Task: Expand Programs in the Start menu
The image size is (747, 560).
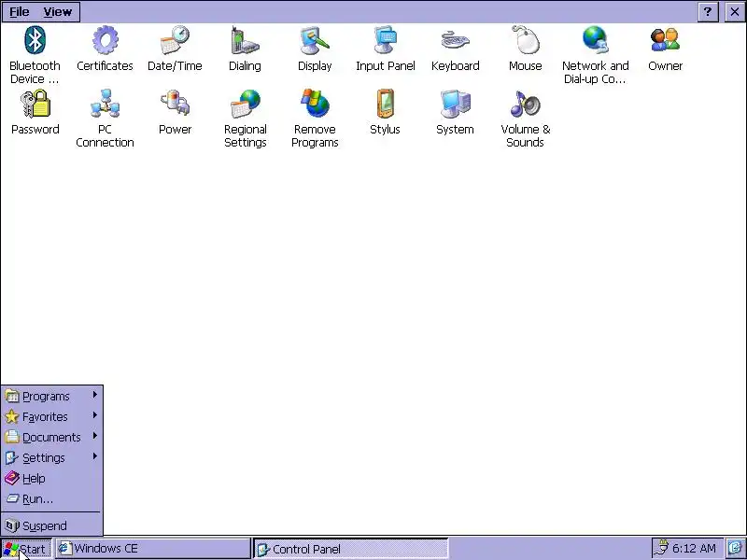Action: (51, 396)
